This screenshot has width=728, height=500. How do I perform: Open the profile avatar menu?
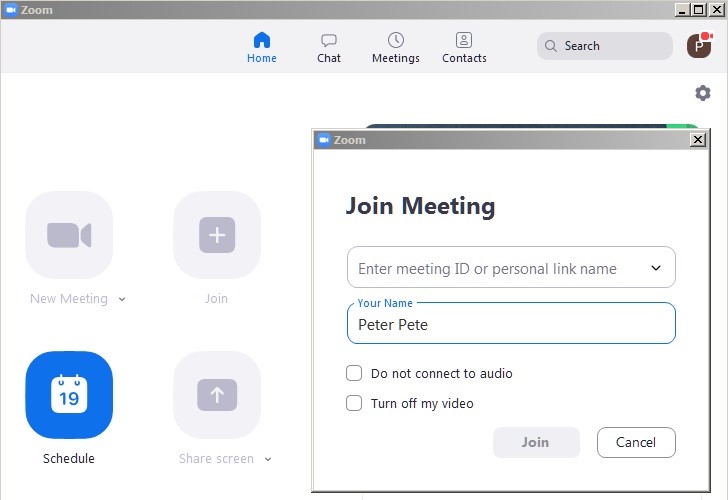pyautogui.click(x=699, y=45)
